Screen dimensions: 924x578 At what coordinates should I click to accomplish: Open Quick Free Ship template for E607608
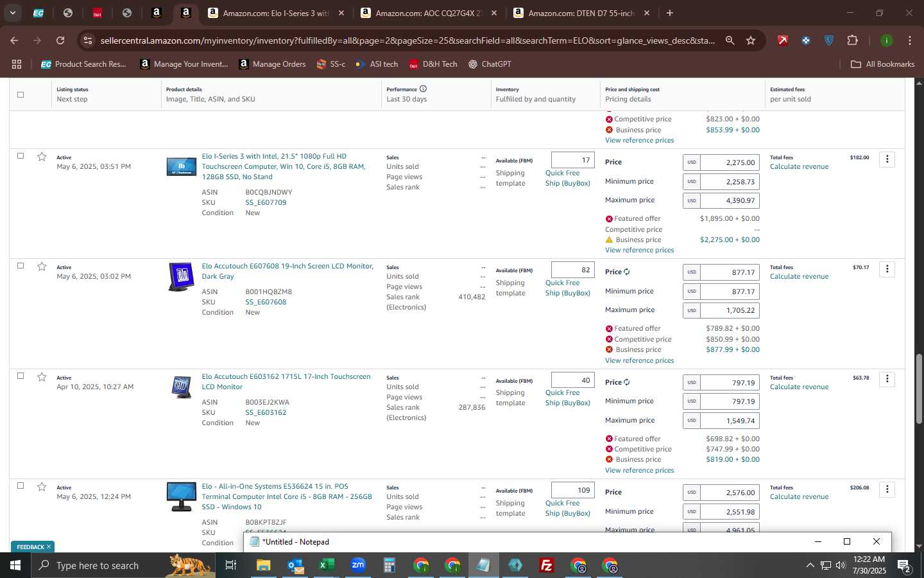(x=567, y=288)
